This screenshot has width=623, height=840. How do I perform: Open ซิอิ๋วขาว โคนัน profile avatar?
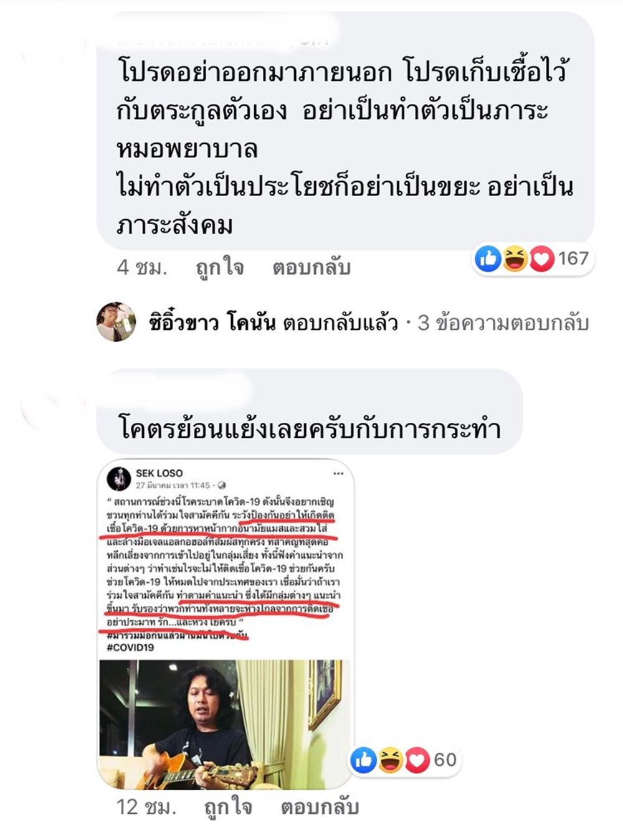117,322
